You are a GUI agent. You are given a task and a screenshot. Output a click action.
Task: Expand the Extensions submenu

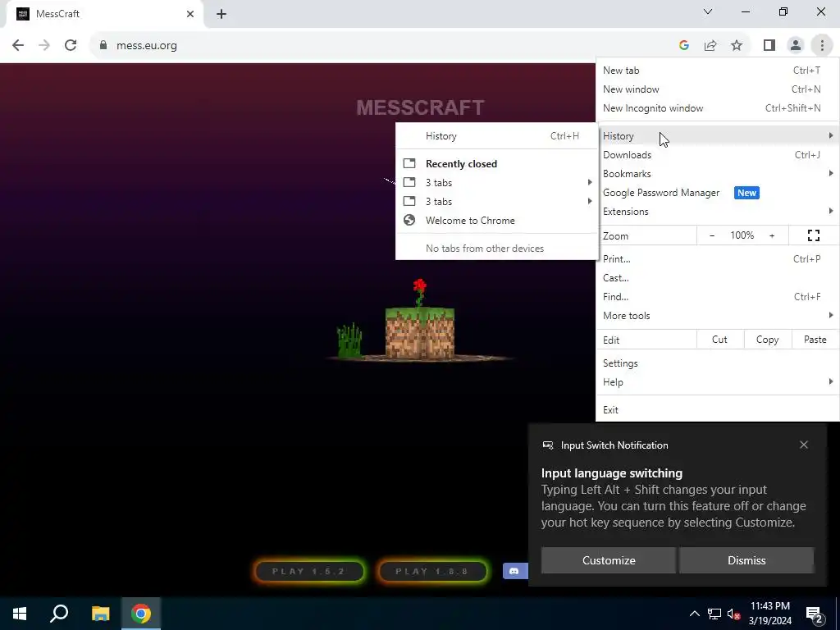[717, 212]
